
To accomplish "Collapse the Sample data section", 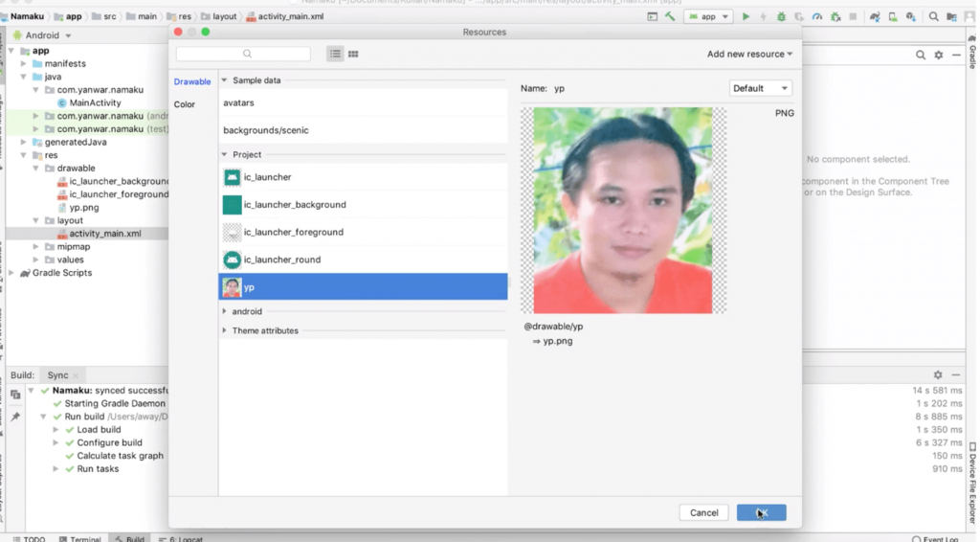I will [225, 80].
